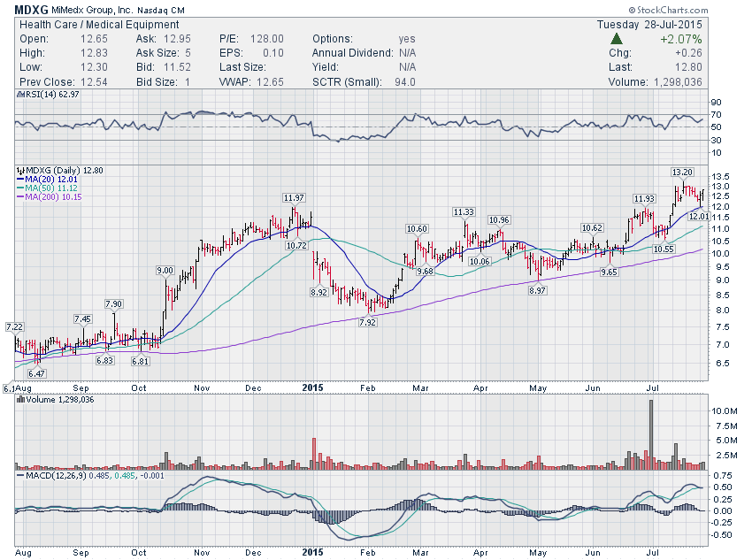Screen dimensions: 752x560
Task: Click the High value 12.83
Action: [94, 53]
